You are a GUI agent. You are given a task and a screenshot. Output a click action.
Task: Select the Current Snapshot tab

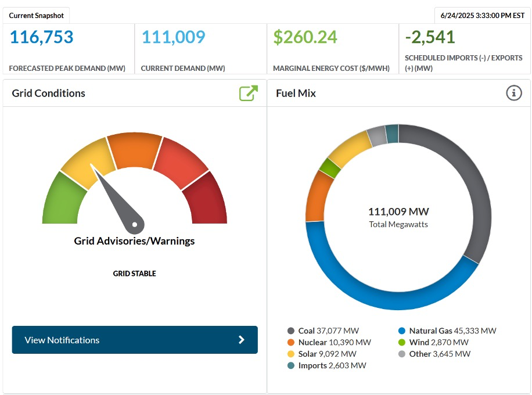(37, 16)
